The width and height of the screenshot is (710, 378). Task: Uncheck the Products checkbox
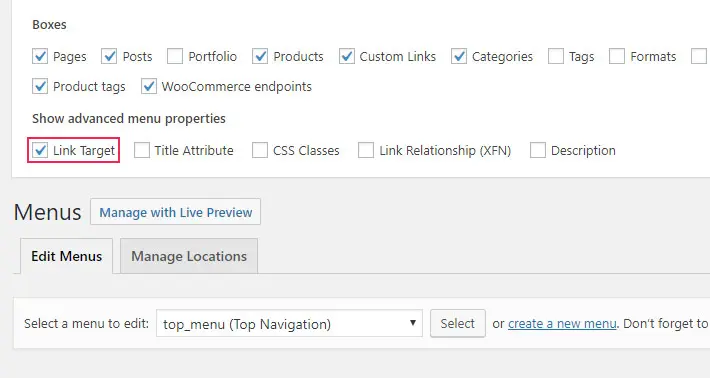(260, 56)
